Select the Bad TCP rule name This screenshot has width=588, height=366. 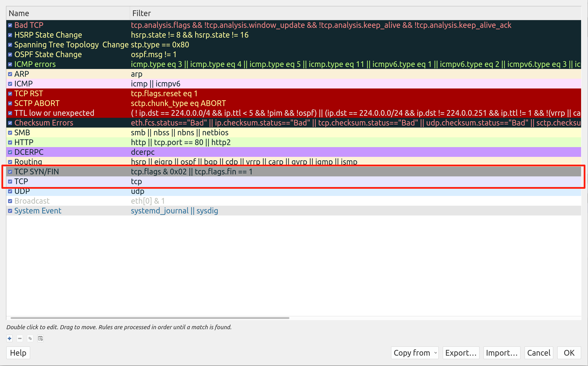29,25
